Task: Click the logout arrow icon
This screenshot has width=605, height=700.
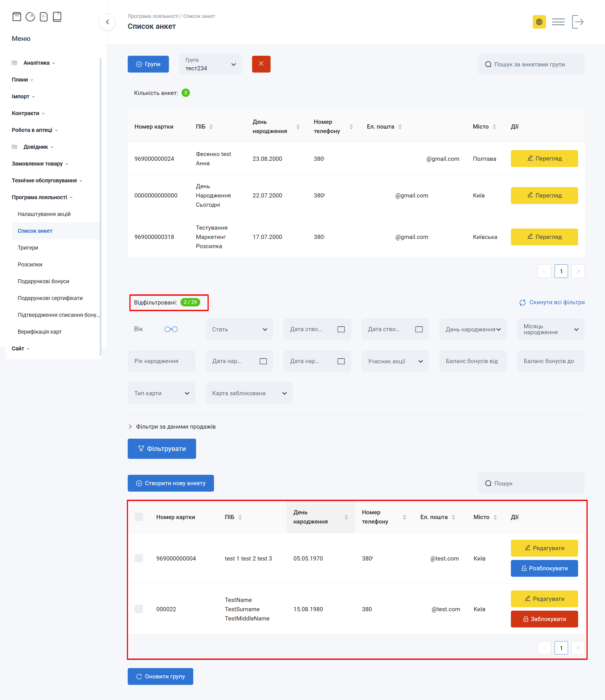Action: click(x=578, y=22)
